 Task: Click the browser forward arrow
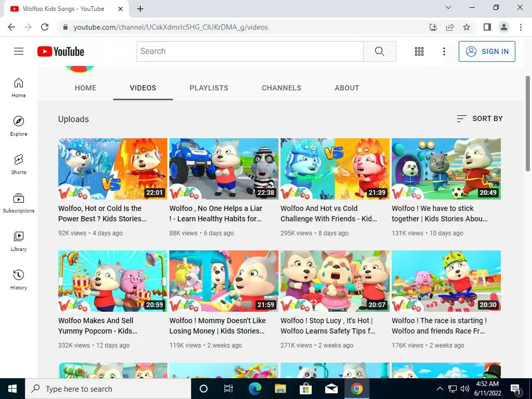pos(28,27)
